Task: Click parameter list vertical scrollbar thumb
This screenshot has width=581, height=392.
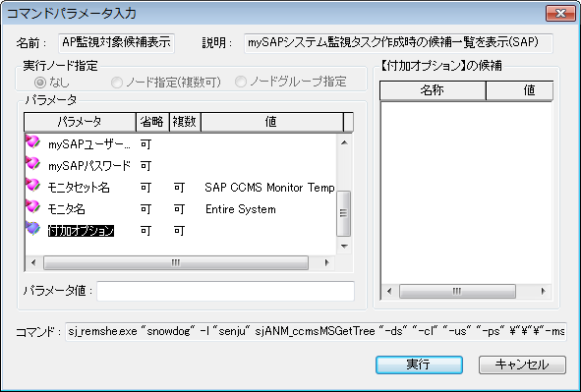Action: [x=344, y=213]
